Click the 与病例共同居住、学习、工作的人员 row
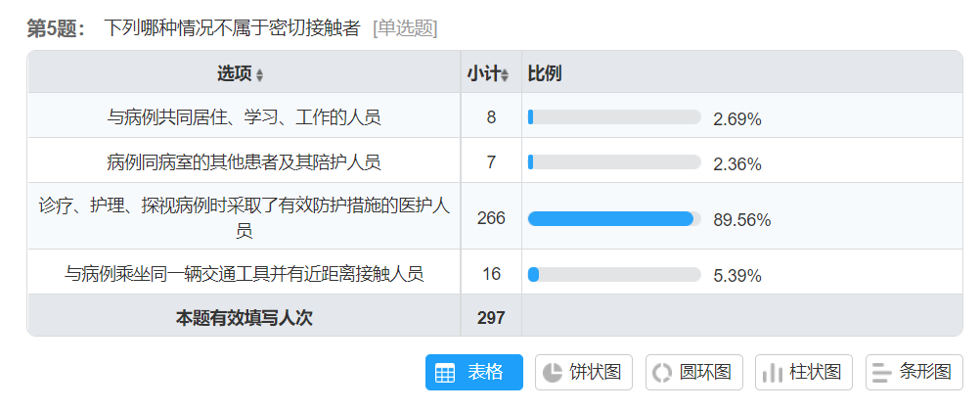Viewport: 980px width, 410px height. 244,117
